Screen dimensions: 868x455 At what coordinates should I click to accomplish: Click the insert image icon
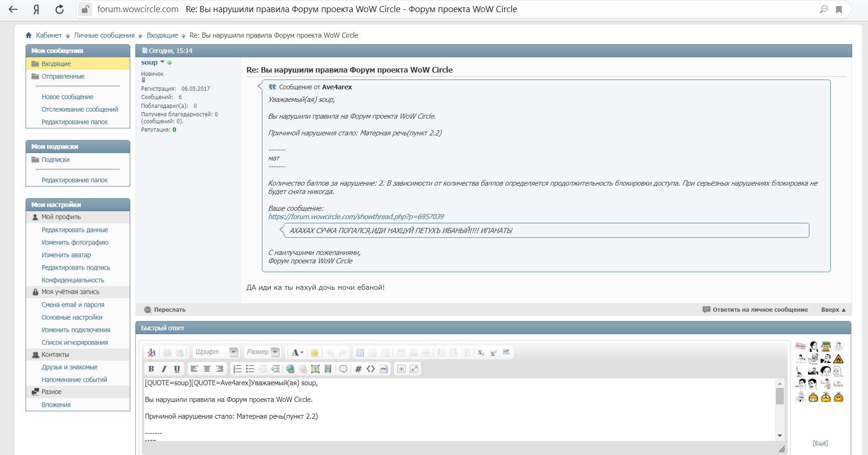(x=315, y=369)
